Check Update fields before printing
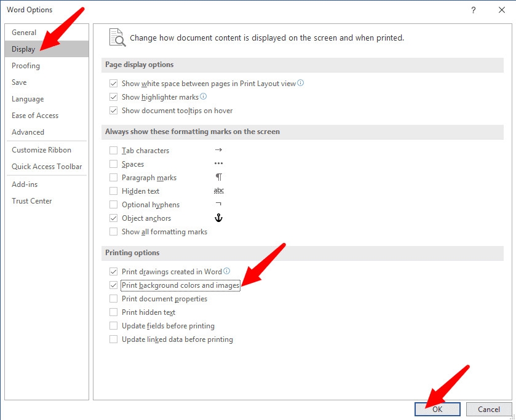 (x=113, y=326)
